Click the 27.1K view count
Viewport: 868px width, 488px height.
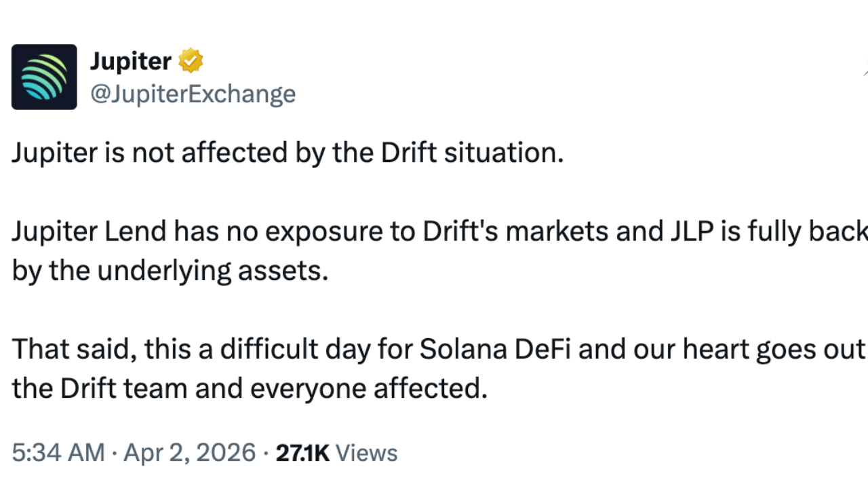[x=302, y=453]
